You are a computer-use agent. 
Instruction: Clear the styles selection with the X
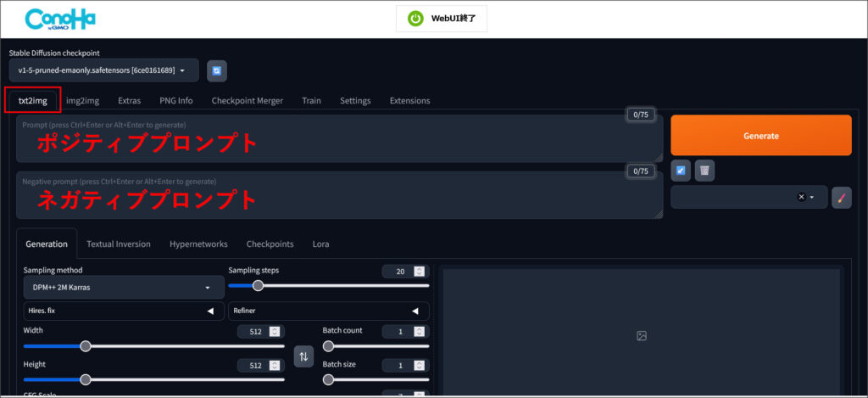pyautogui.click(x=801, y=197)
